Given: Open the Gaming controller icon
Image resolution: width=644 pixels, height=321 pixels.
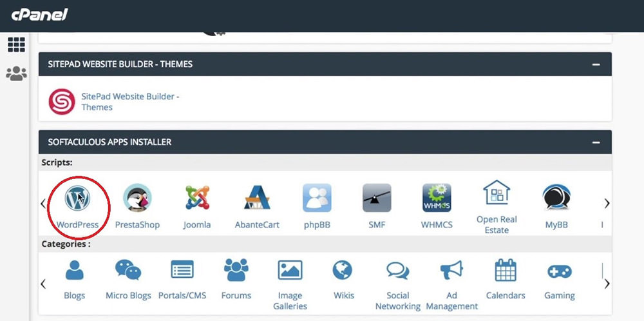Looking at the screenshot, I should tap(560, 271).
